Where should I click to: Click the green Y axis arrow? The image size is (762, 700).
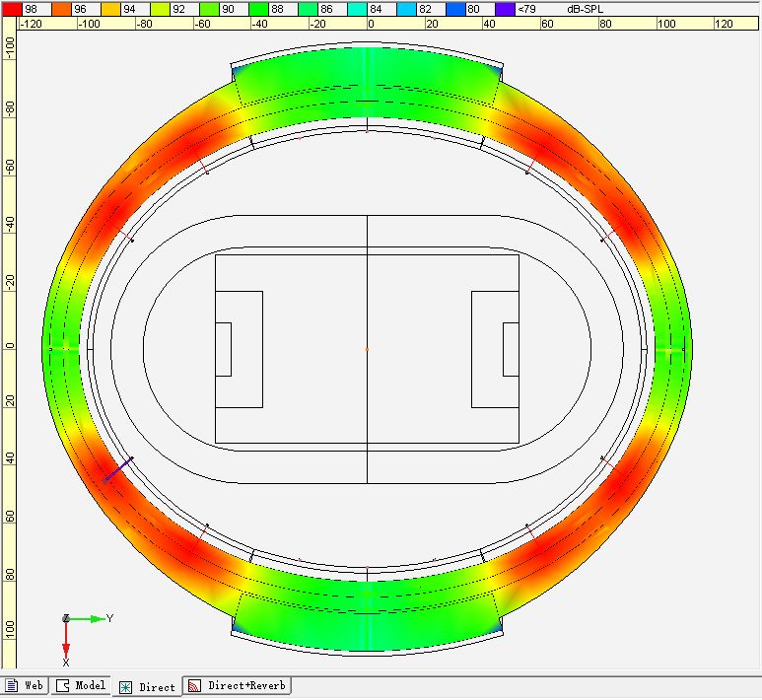95,619
